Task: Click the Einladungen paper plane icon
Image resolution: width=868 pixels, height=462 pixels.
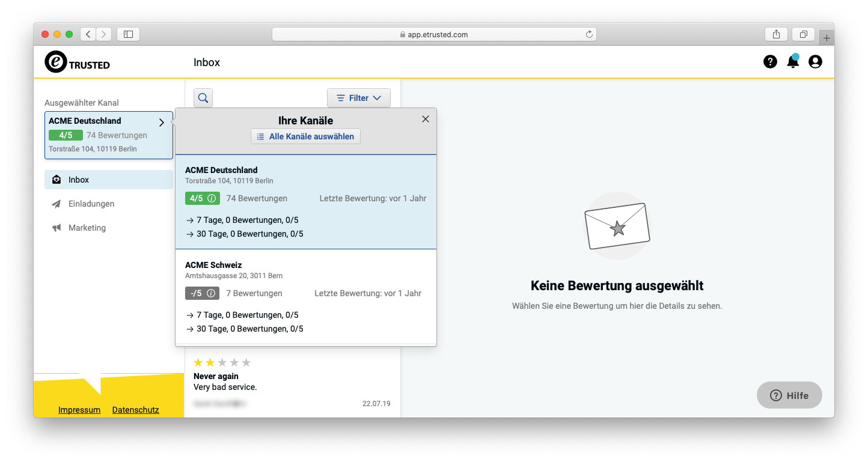Action: (57, 204)
